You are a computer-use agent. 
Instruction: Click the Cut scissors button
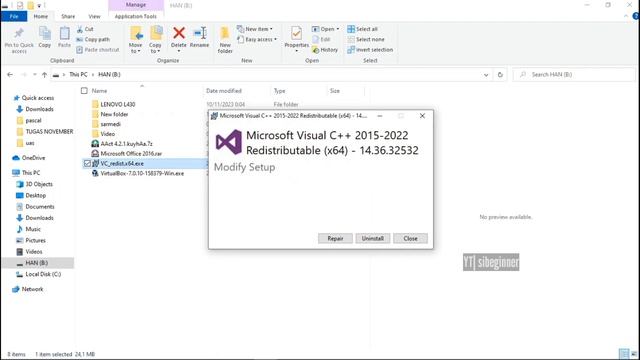pos(85,29)
